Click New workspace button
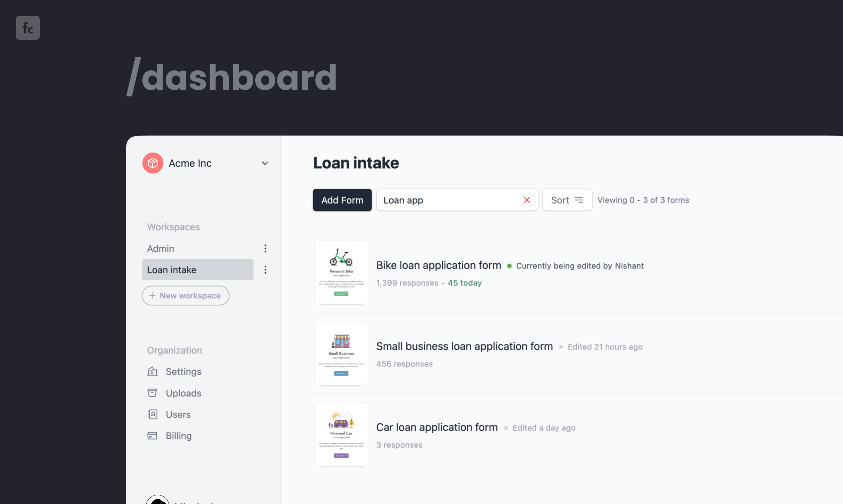 click(186, 295)
